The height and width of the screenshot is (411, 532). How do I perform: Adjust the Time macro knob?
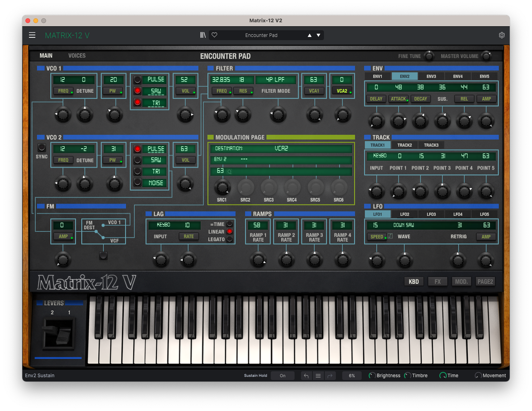(443, 376)
